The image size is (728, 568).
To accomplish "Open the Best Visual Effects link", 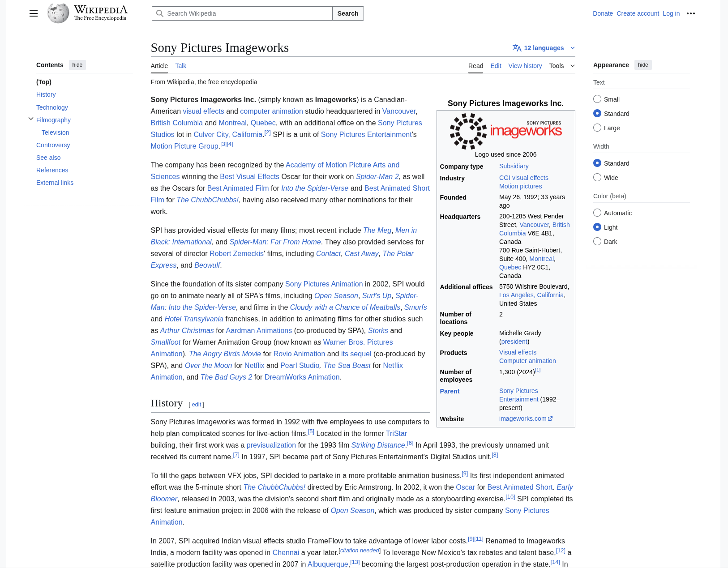I will [x=250, y=176].
